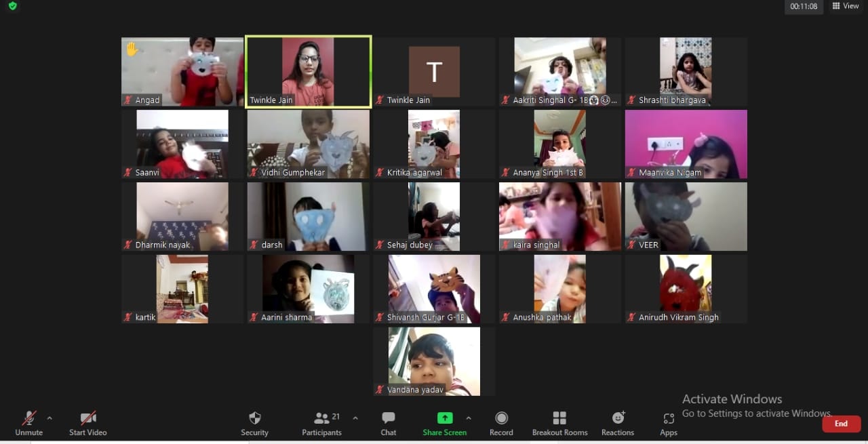The image size is (868, 444).
Task: Click the meeting timer 00:11:08
Action: click(x=804, y=7)
